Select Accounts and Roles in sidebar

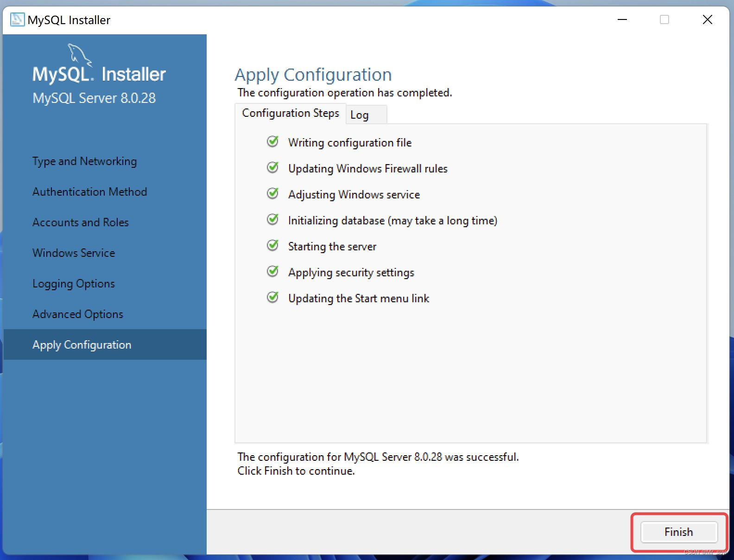105,222
